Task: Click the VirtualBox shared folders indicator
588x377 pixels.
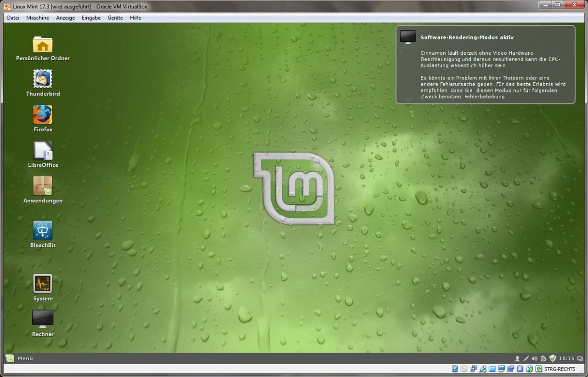Action: pos(492,369)
